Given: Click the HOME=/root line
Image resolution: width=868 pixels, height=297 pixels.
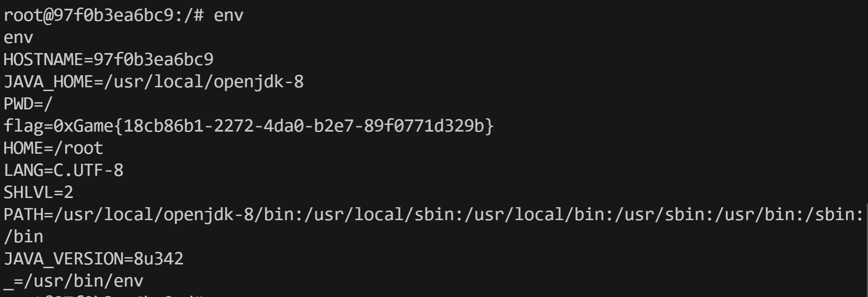Looking at the screenshot, I should coord(53,148).
